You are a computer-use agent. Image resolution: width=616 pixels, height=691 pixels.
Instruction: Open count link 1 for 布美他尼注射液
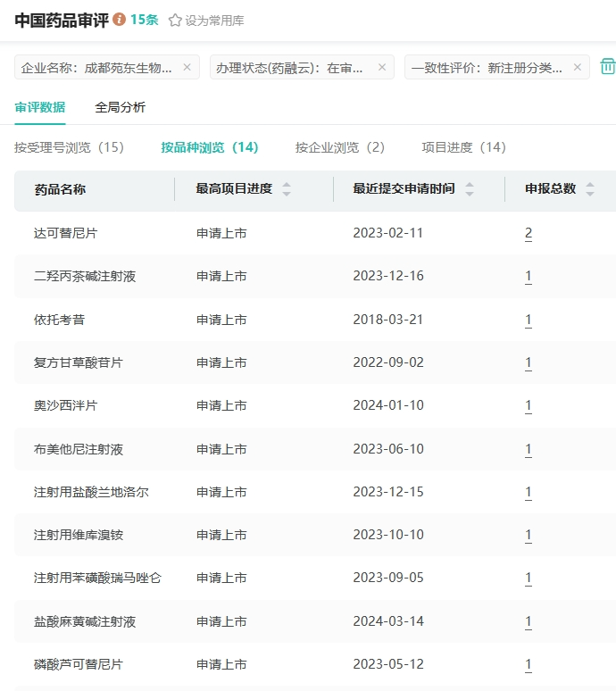pos(529,449)
